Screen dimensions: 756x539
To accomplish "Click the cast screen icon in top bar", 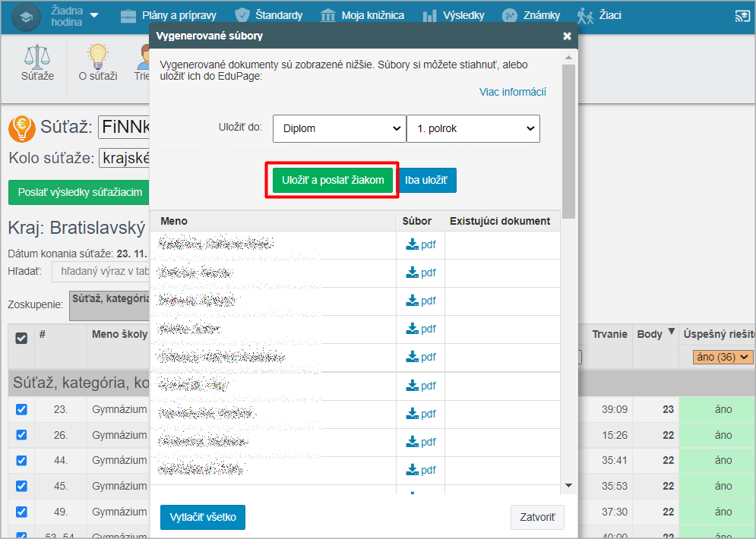I will (x=742, y=15).
